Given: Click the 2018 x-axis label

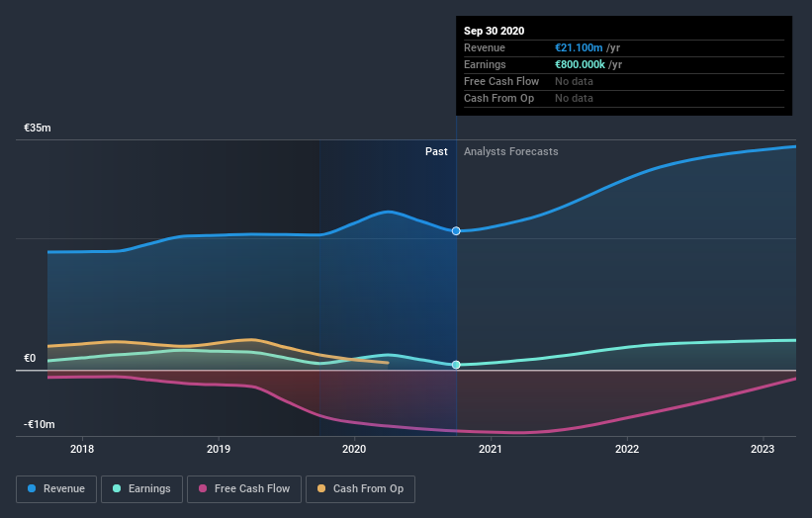Looking at the screenshot, I should (82, 449).
